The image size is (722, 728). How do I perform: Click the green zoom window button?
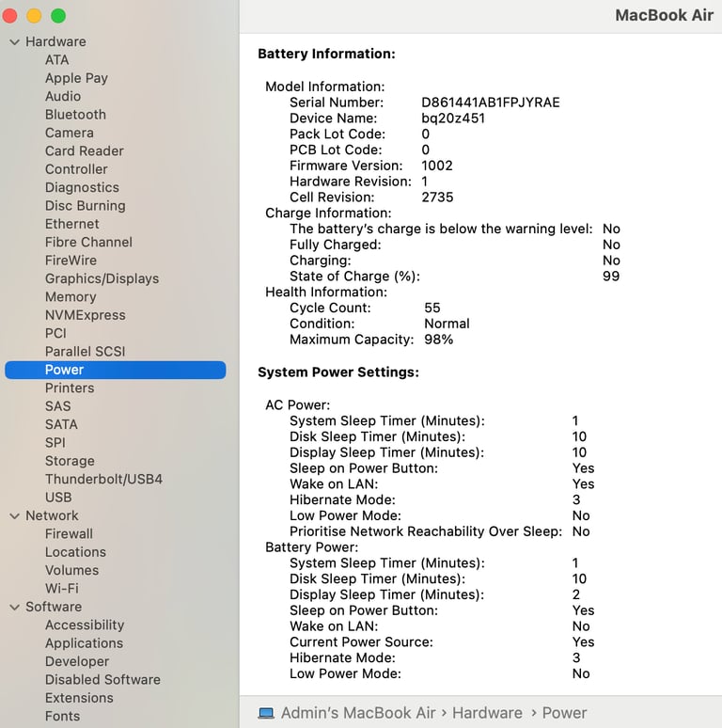58,15
